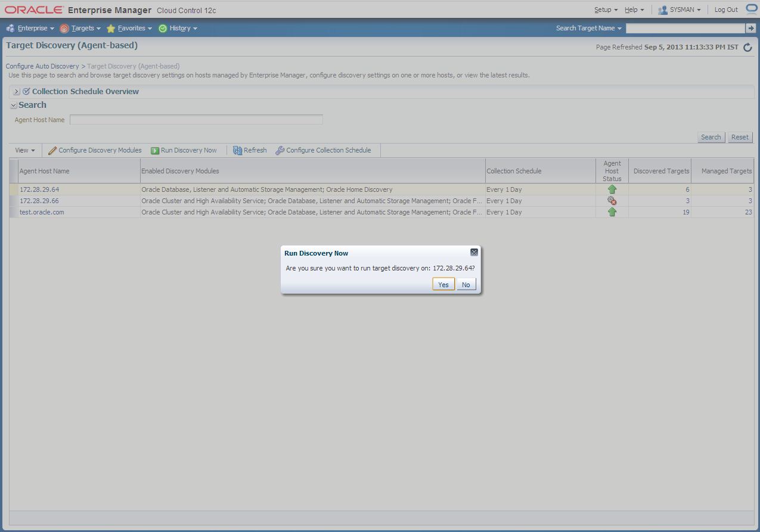760x532 pixels.
Task: Confirm discovery with the Yes button
Action: tap(443, 285)
